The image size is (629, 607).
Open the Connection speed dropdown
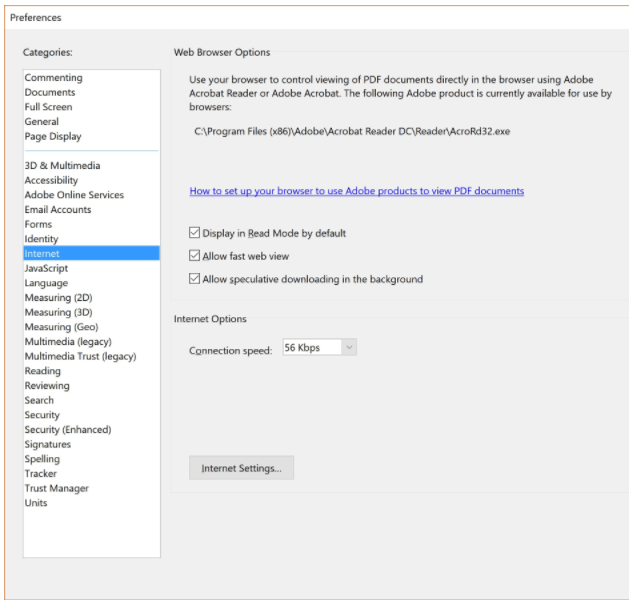point(319,347)
